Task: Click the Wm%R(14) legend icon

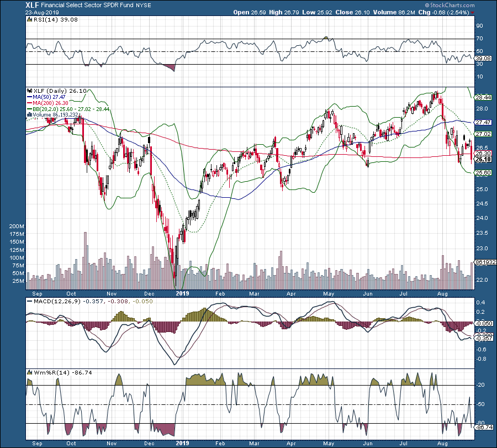Action: tap(30, 372)
